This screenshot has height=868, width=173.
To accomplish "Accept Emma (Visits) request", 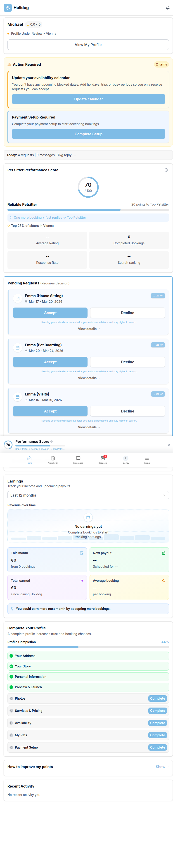I will [x=50, y=411].
